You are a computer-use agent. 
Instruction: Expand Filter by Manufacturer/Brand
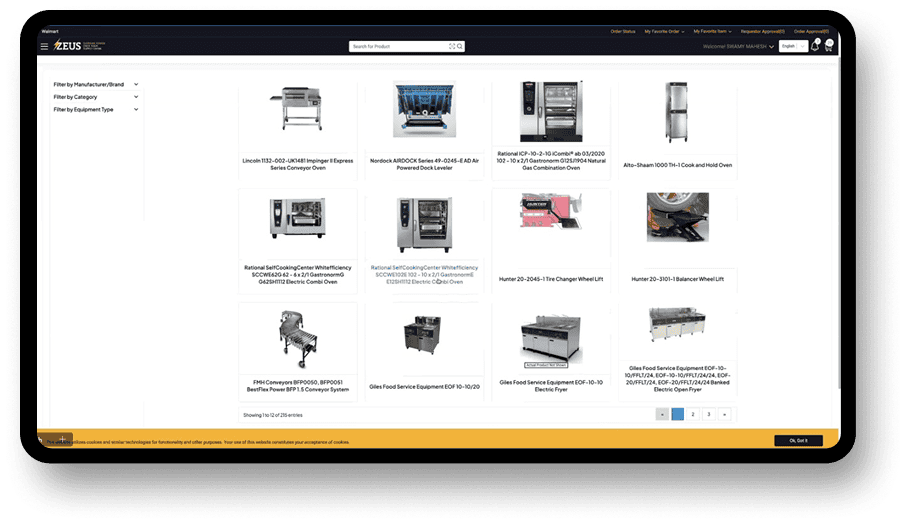[x=95, y=84]
